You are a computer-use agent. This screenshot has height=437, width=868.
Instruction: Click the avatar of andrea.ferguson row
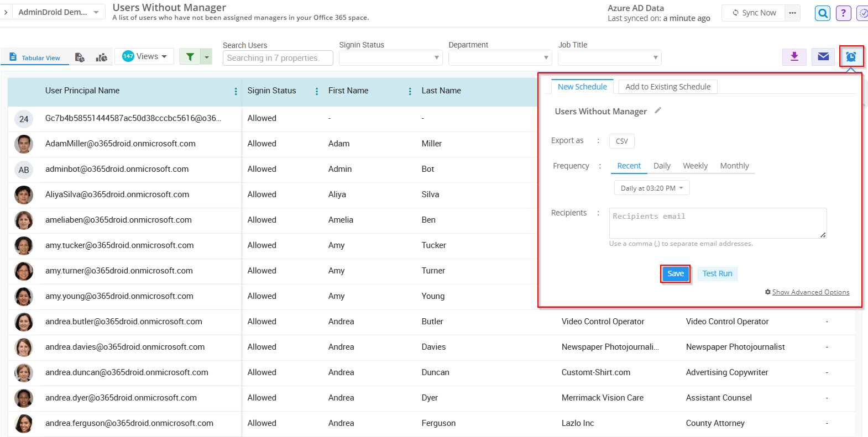24,424
